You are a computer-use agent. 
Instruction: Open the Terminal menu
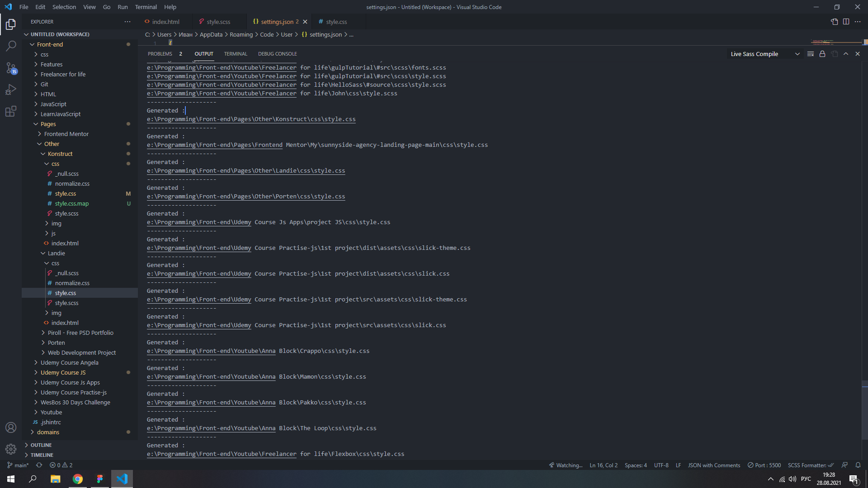coord(146,7)
